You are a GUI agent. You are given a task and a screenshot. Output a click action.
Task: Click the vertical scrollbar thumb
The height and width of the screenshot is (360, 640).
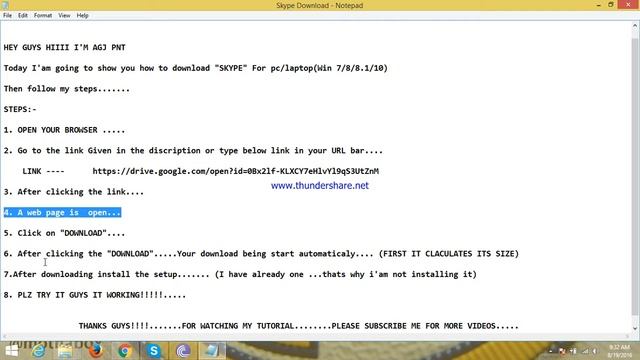click(x=635, y=176)
